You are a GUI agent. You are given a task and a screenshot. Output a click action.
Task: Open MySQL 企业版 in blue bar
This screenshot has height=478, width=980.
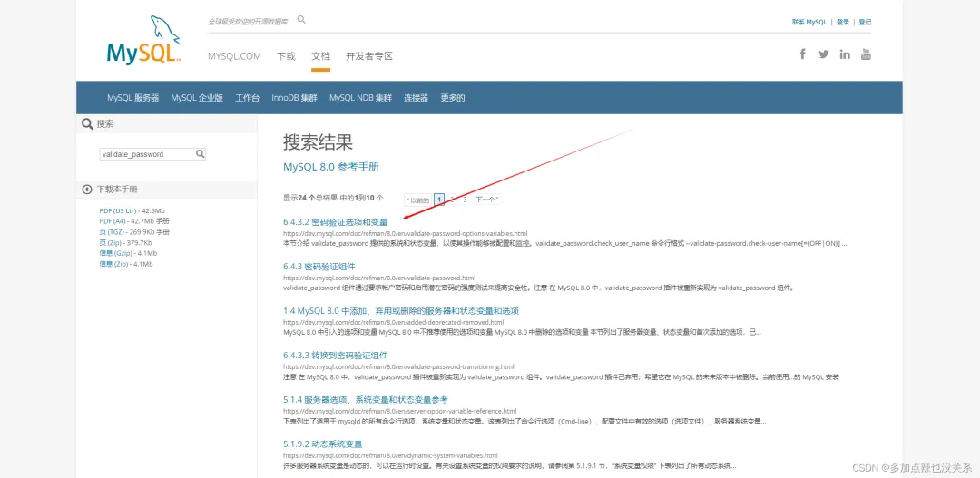(x=197, y=98)
